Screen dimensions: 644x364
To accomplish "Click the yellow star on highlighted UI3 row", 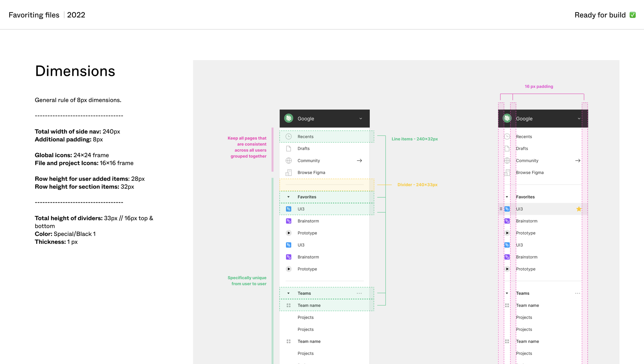I will (579, 209).
